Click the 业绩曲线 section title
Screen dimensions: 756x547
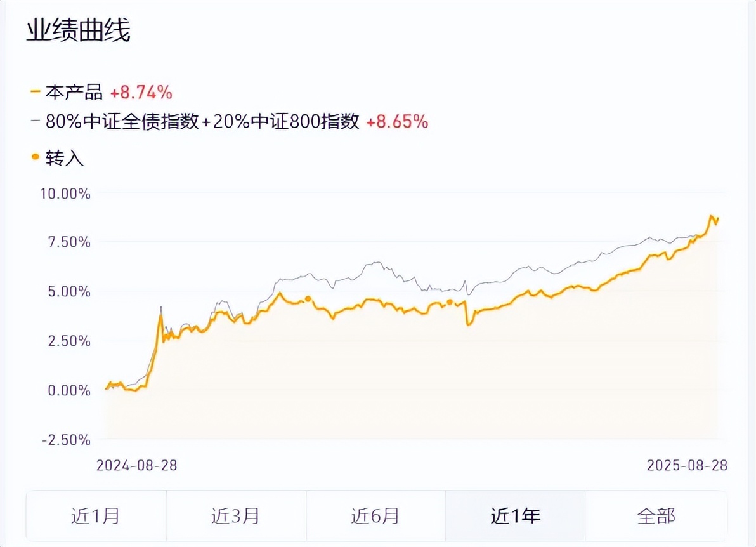tap(78, 32)
